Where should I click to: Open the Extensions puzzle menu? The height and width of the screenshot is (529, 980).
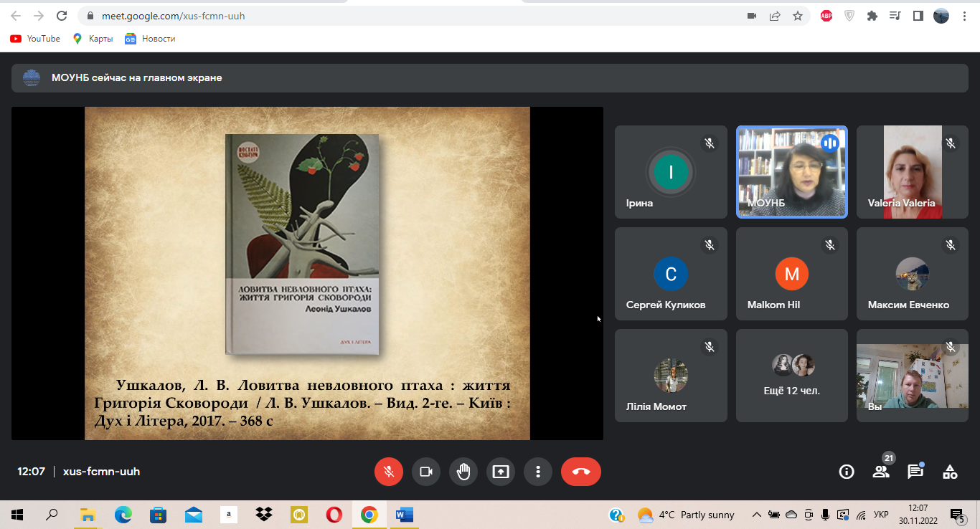click(x=872, y=16)
